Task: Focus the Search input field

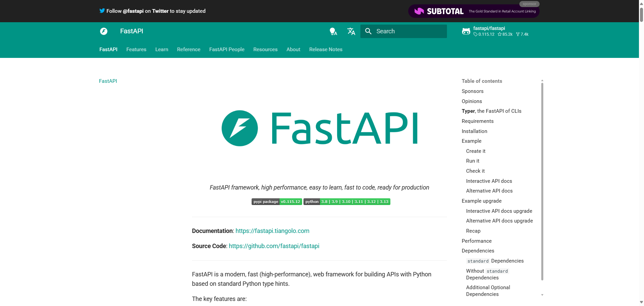Action: click(x=404, y=31)
